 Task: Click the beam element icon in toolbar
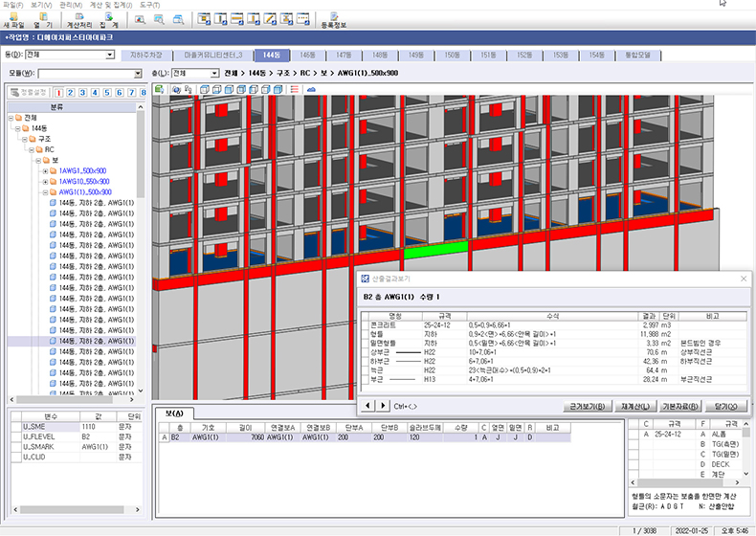[x=236, y=19]
